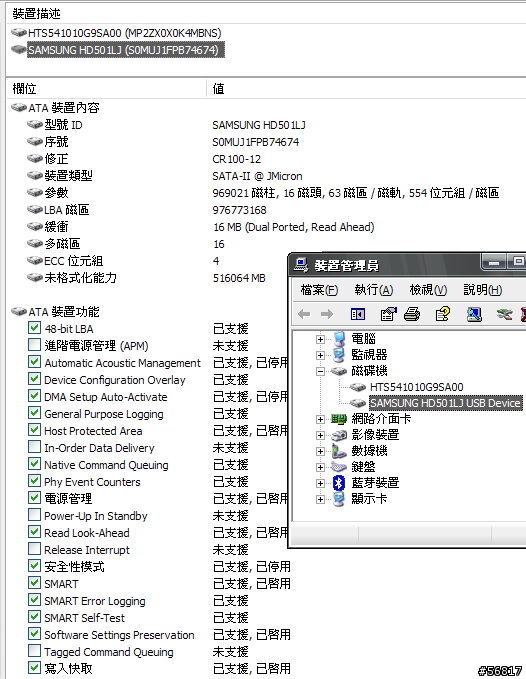Image resolution: width=526 pixels, height=679 pixels.
Task: Open the 說明(H) menu
Action: click(483, 290)
